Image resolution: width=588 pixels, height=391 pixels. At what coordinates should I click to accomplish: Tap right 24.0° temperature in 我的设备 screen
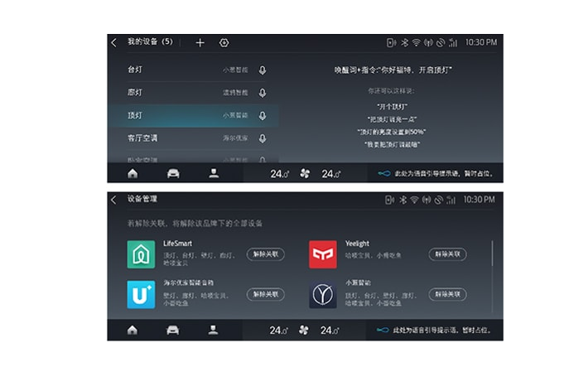tap(330, 174)
